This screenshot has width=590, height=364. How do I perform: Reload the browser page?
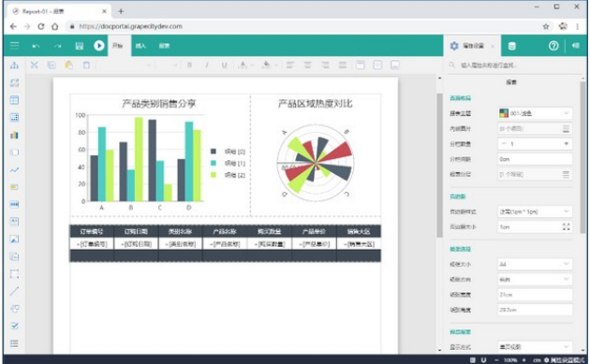[41, 26]
